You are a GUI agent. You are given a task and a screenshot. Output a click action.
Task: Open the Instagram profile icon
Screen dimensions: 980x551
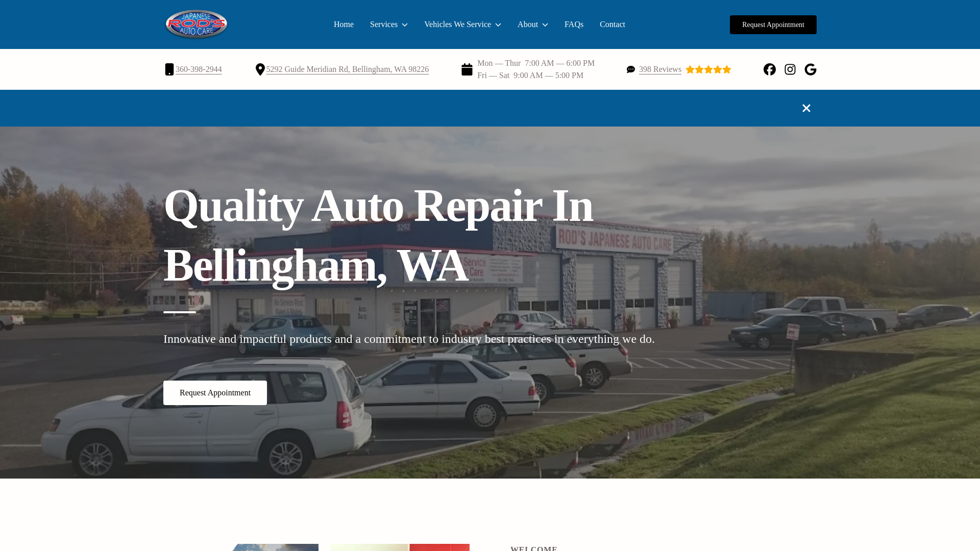pos(790,69)
